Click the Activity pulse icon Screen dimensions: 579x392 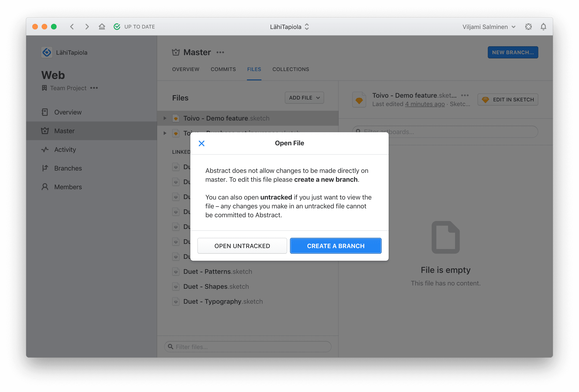45,150
